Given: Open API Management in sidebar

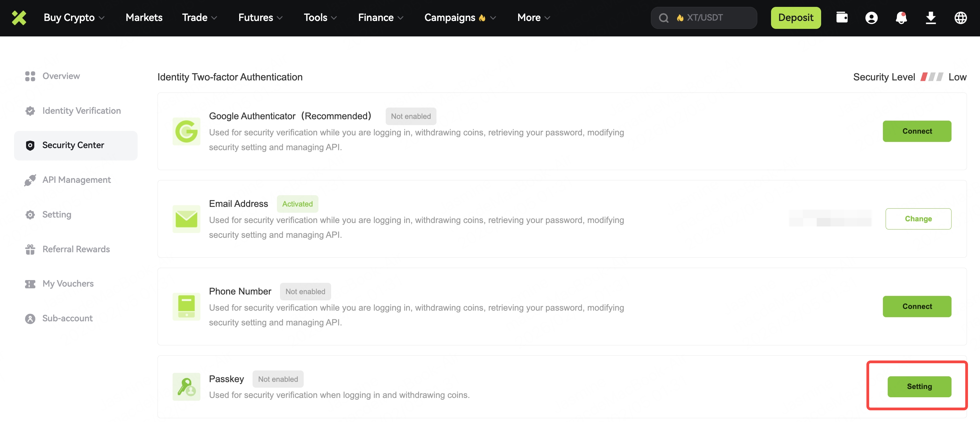Looking at the screenshot, I should pyautogui.click(x=77, y=180).
